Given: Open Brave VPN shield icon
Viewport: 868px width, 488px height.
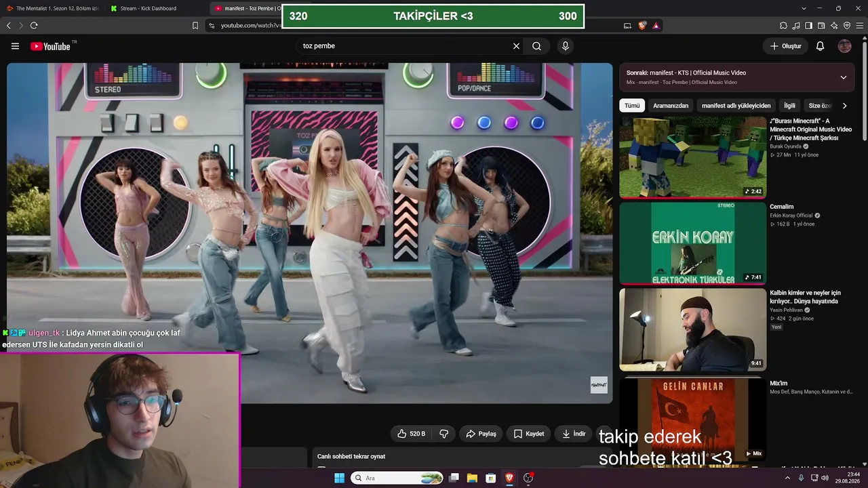Looking at the screenshot, I should point(846,26).
